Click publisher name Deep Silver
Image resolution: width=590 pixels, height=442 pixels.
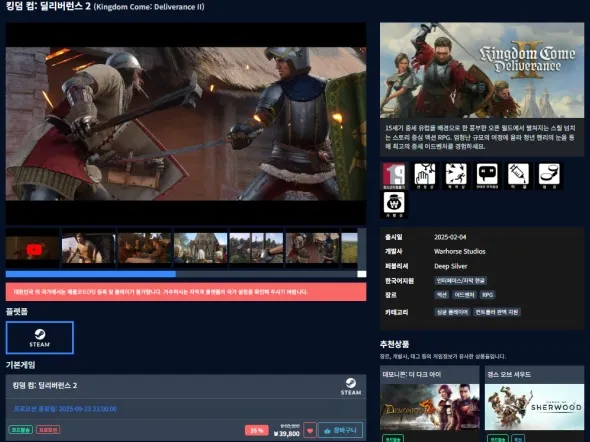[450, 266]
